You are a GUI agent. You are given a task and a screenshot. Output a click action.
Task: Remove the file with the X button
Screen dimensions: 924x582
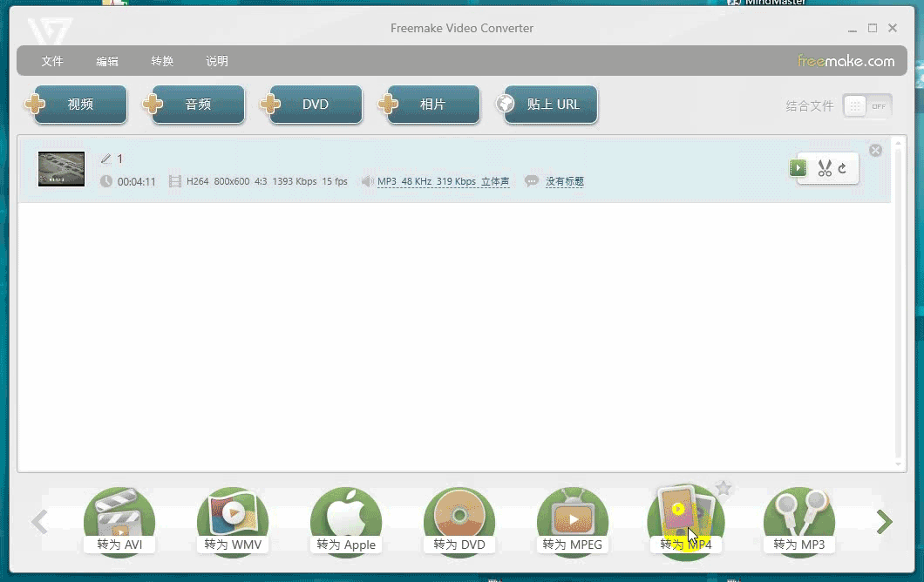click(875, 151)
